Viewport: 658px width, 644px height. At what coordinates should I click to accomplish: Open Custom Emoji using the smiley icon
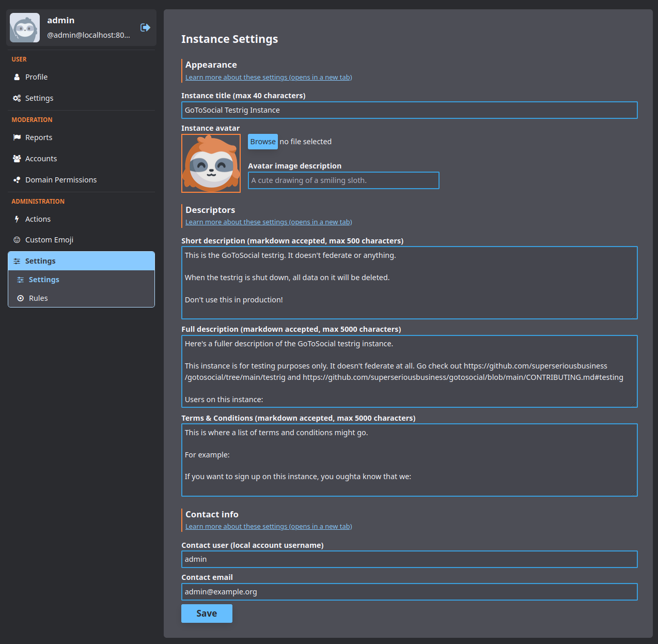click(x=17, y=239)
